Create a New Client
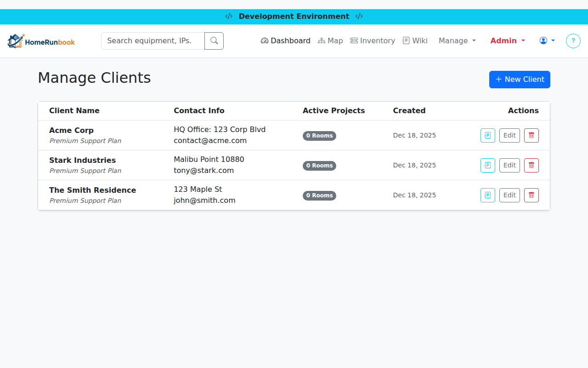The height and width of the screenshot is (368, 588). point(520,80)
